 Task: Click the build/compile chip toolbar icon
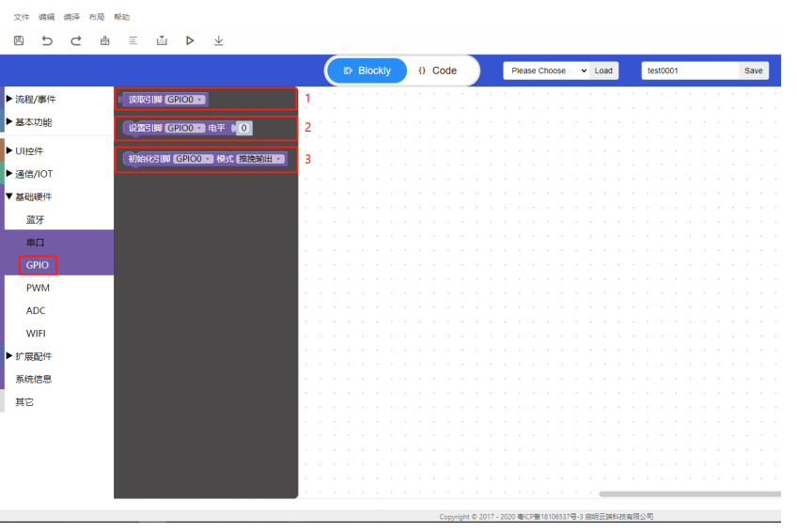[162, 40]
